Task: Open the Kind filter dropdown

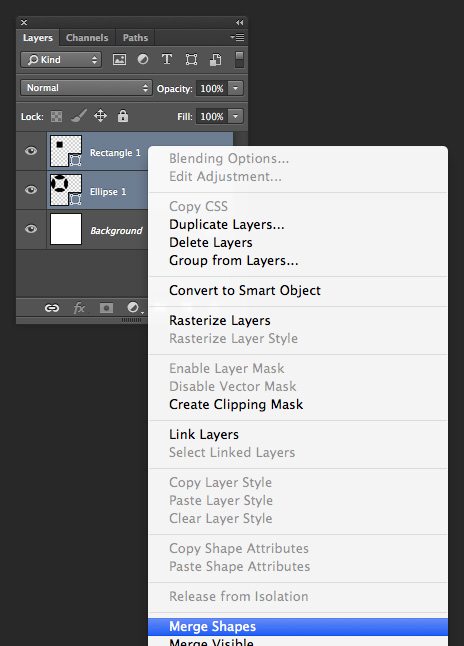Action: click(61, 60)
